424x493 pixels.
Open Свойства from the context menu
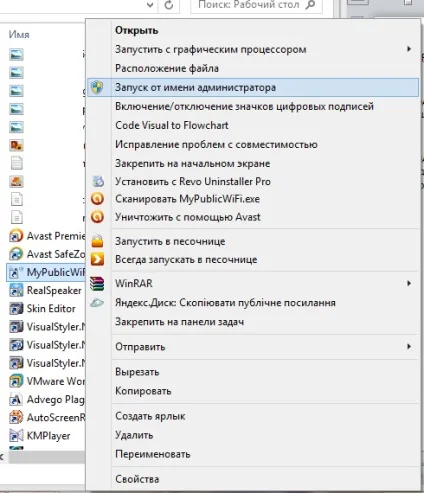tap(253, 479)
